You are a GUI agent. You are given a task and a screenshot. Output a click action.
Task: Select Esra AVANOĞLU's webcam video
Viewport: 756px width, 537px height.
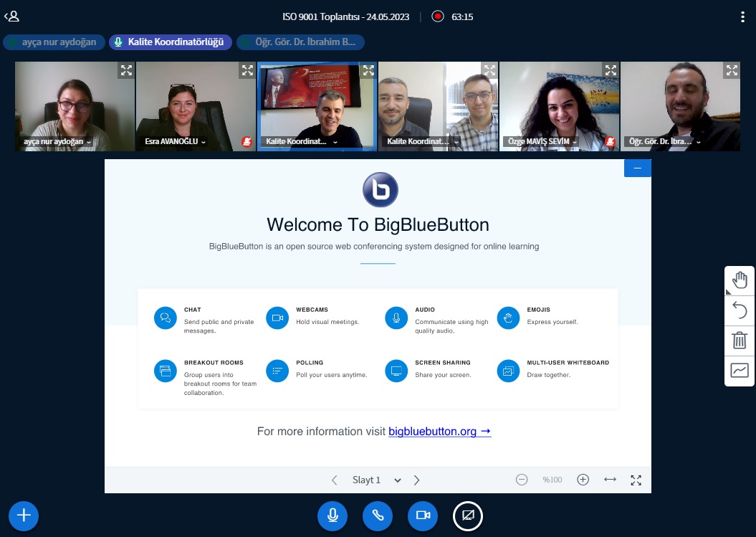196,106
